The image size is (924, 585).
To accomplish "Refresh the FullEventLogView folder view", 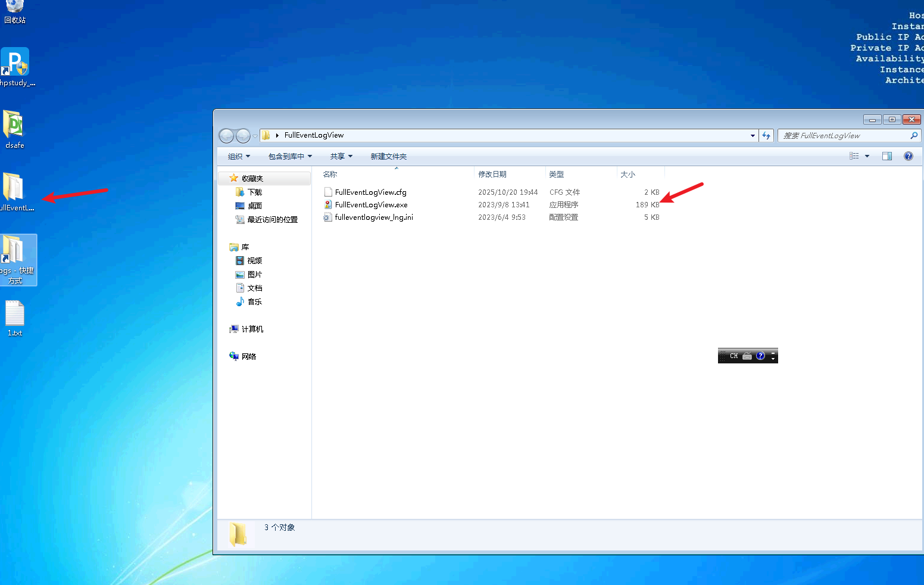I will click(766, 136).
